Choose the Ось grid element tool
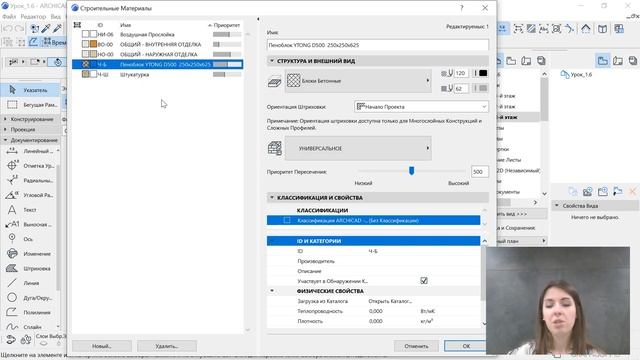 pos(31,239)
